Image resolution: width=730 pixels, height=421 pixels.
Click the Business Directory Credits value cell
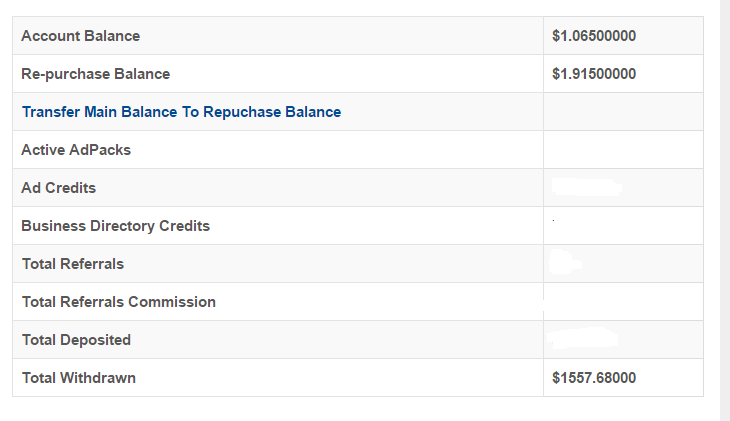coord(622,226)
